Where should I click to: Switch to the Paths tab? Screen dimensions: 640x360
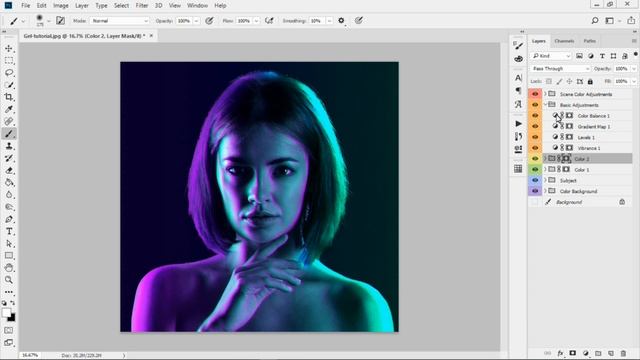pyautogui.click(x=589, y=41)
